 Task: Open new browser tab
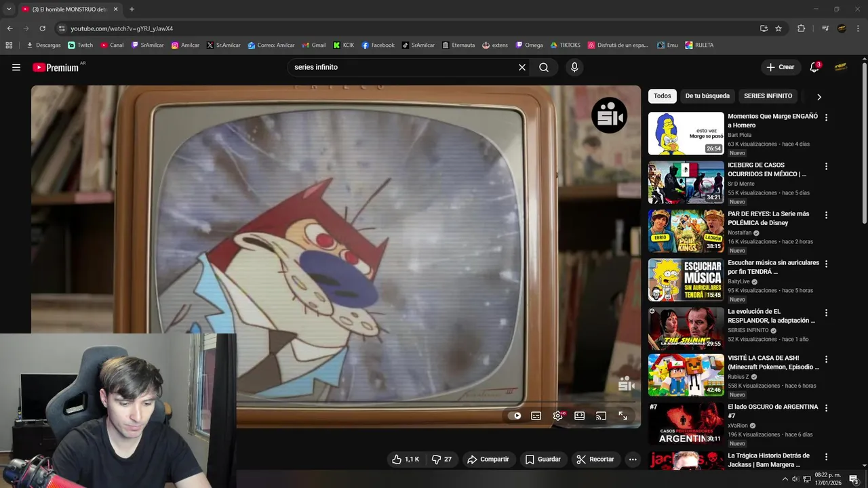[x=132, y=9]
